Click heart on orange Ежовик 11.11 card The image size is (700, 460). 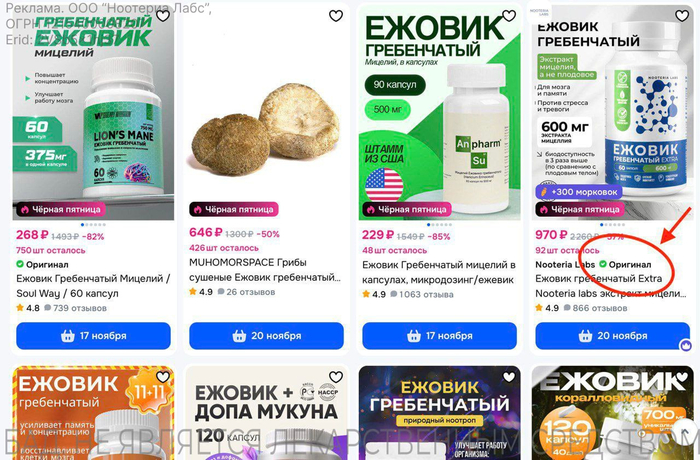tap(163, 377)
